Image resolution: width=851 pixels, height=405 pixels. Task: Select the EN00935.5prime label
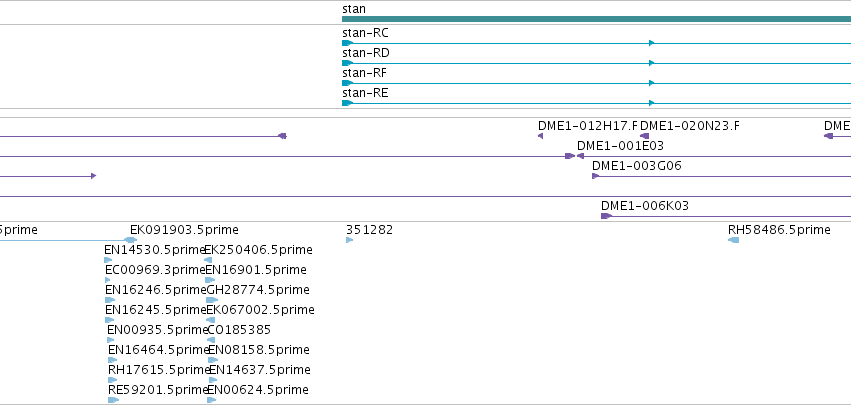157,331
